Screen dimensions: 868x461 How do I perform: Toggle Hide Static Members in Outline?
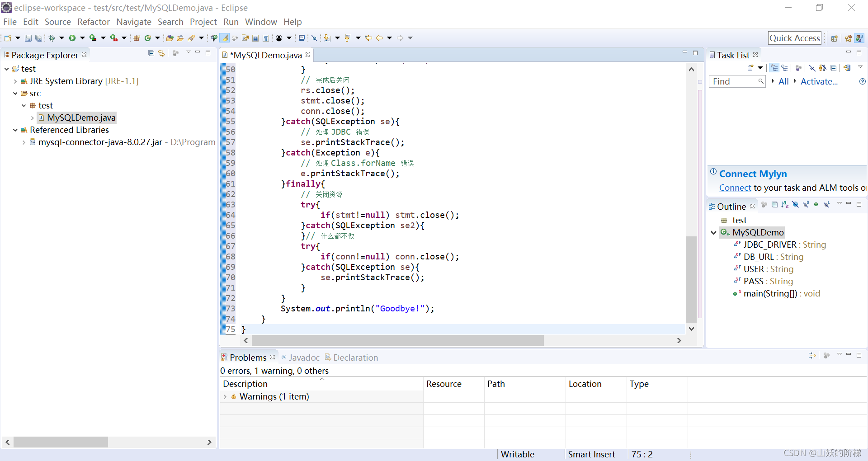[806, 205]
